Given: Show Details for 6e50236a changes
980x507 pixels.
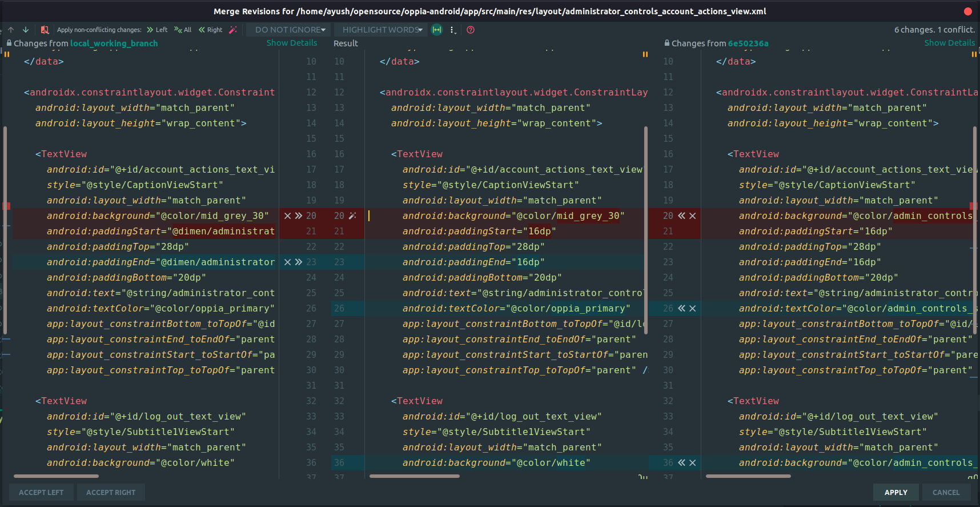Looking at the screenshot, I should coord(950,43).
